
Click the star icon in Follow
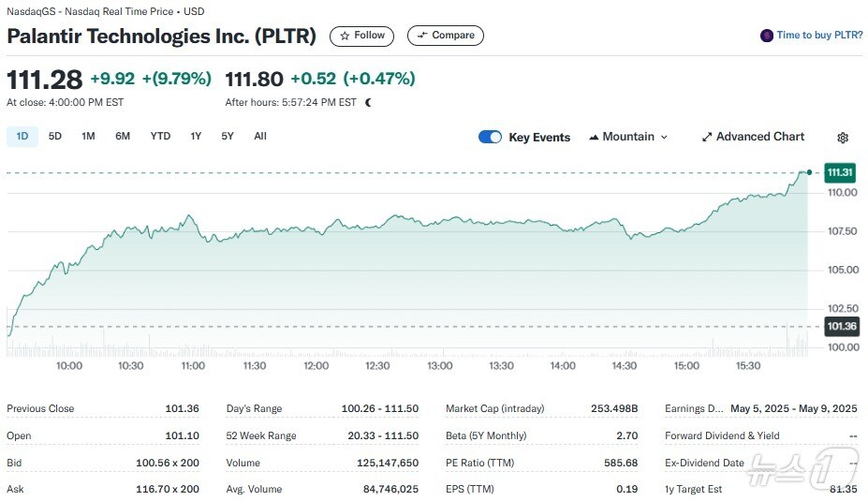[345, 36]
